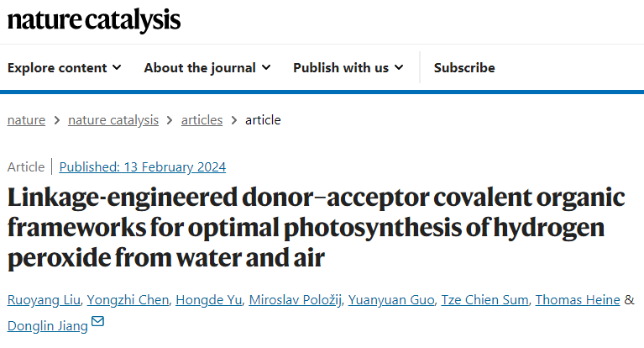Click the nature catalysis logo

pyautogui.click(x=94, y=19)
